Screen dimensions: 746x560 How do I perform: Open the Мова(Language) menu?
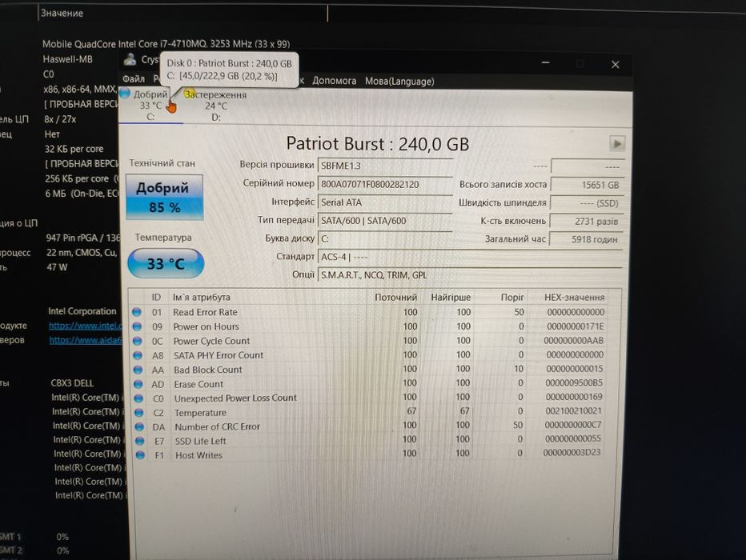(399, 82)
